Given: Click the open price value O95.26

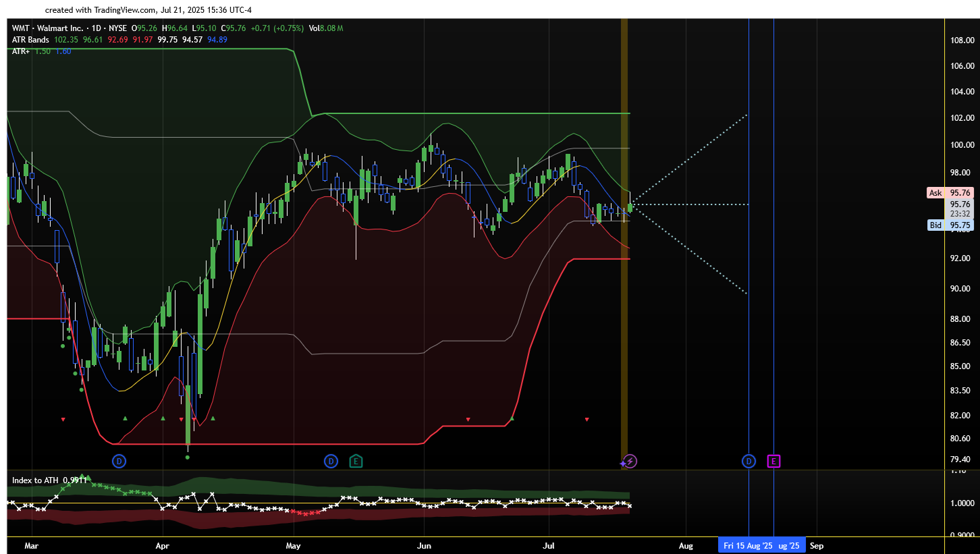Looking at the screenshot, I should pos(144,28).
